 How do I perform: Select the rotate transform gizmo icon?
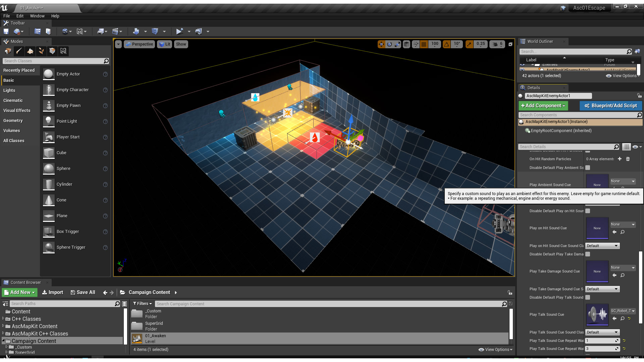pos(389,44)
